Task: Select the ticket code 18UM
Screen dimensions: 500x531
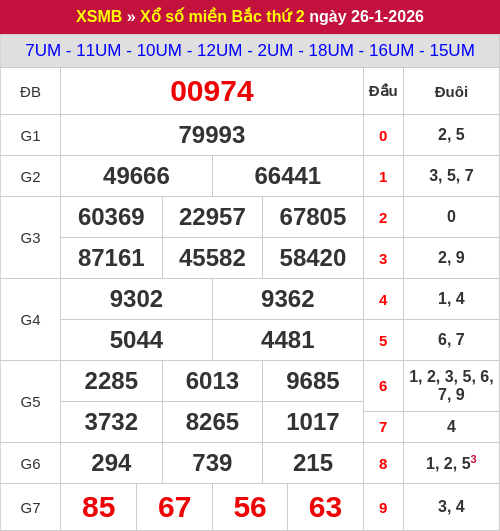Action: click(331, 50)
